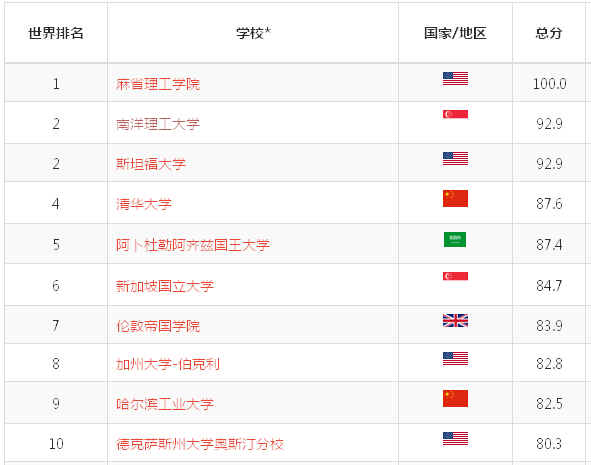
Task: Visit the 斯坦福大学 page
Action: coord(151,164)
